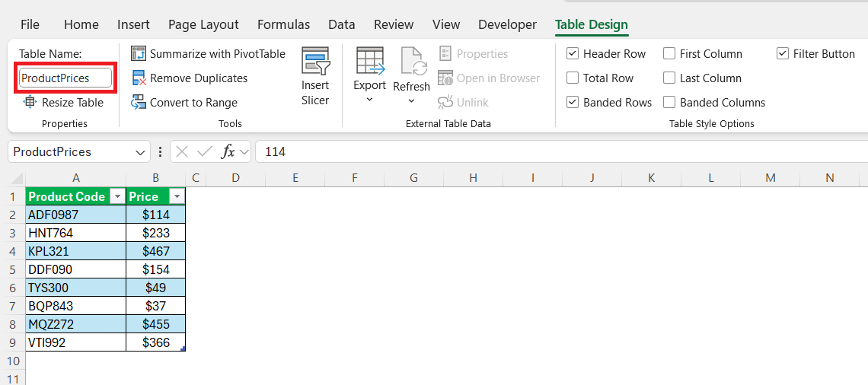Click the formula bar value 114
This screenshot has height=385, width=868.
[275, 151]
